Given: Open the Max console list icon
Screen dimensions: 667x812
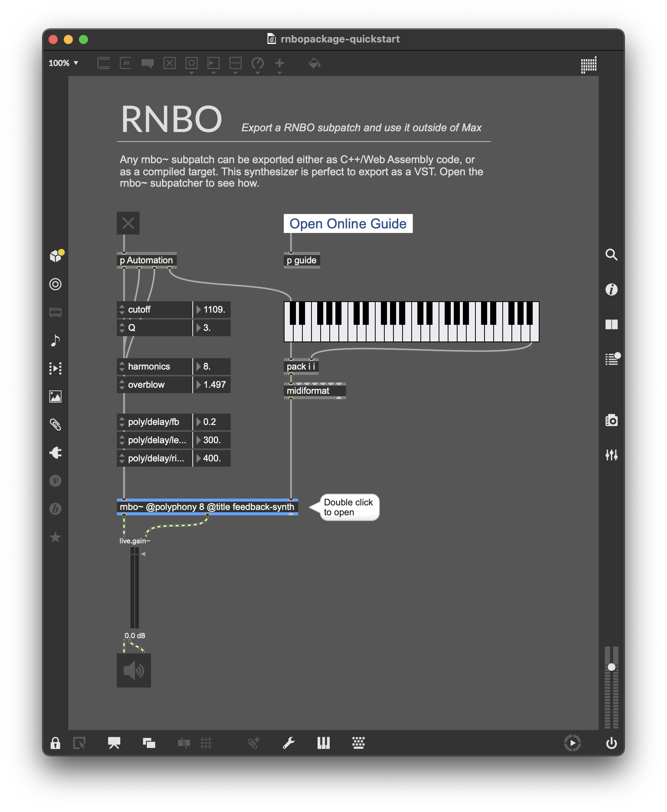Looking at the screenshot, I should pos(612,359).
